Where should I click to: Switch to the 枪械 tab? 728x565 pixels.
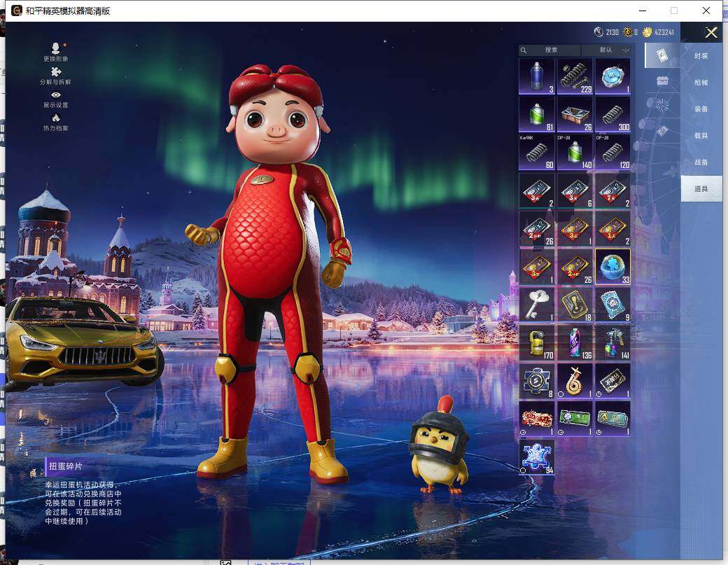[x=701, y=82]
